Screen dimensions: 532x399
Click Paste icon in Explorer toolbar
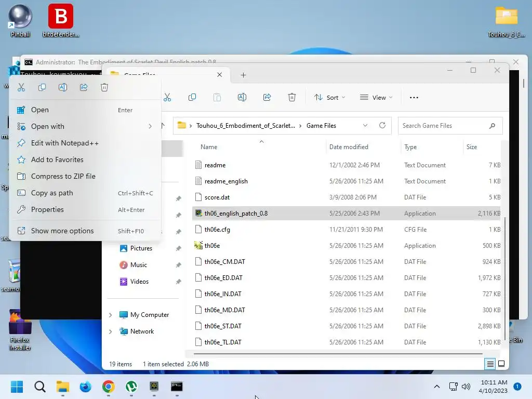[x=217, y=98]
